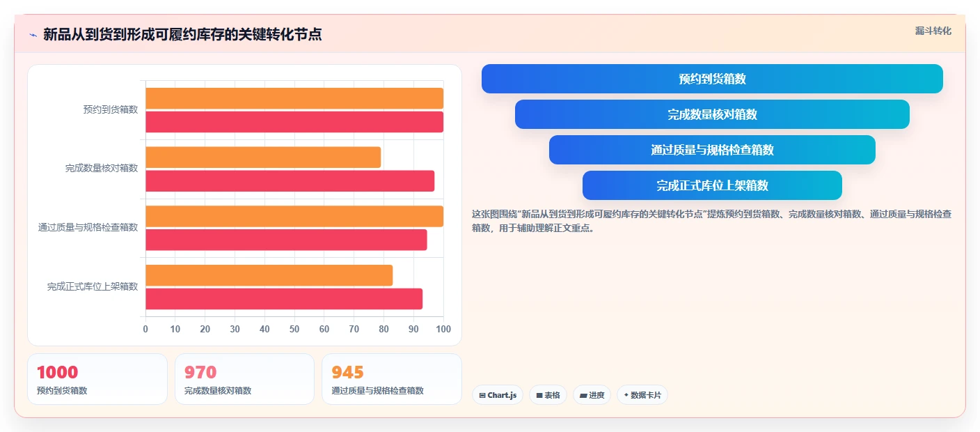Open the 945 通过质量与规格检查箱数 stat card

392,379
